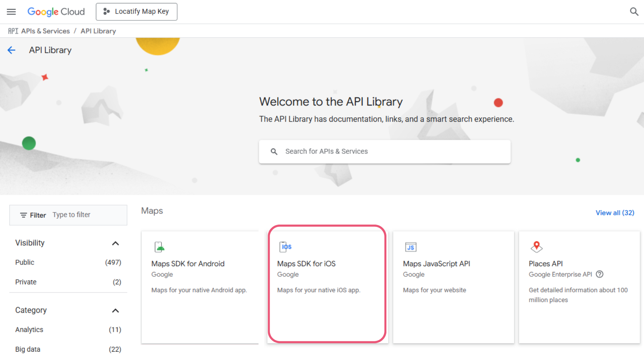Go to APIs & Services breadcrumb

(x=45, y=31)
